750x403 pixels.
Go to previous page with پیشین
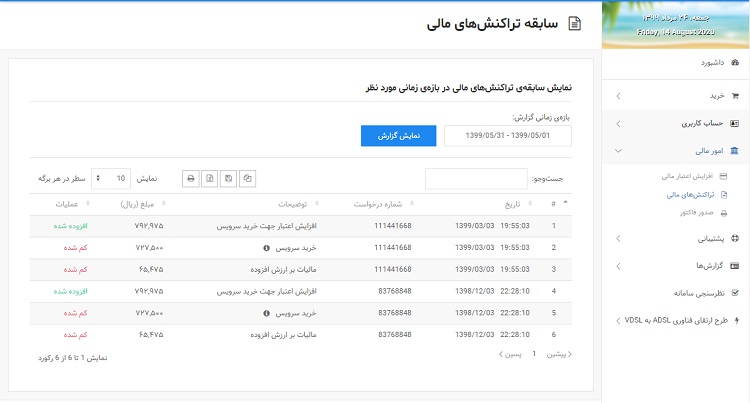pos(559,354)
